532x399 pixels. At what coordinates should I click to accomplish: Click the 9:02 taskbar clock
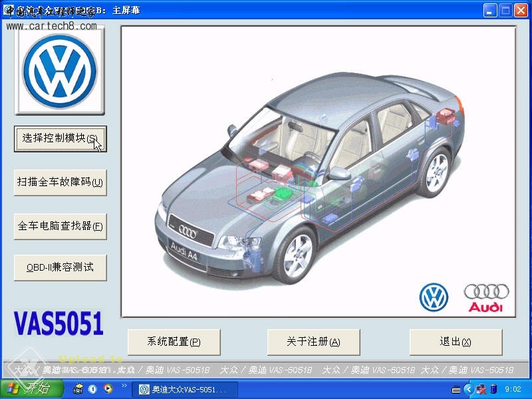[x=513, y=389]
